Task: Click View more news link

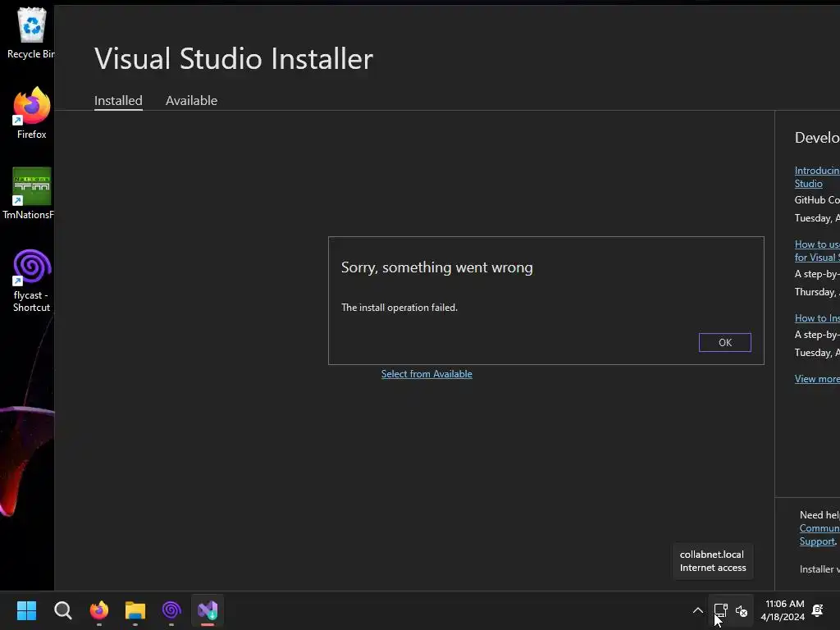Action: point(816,379)
